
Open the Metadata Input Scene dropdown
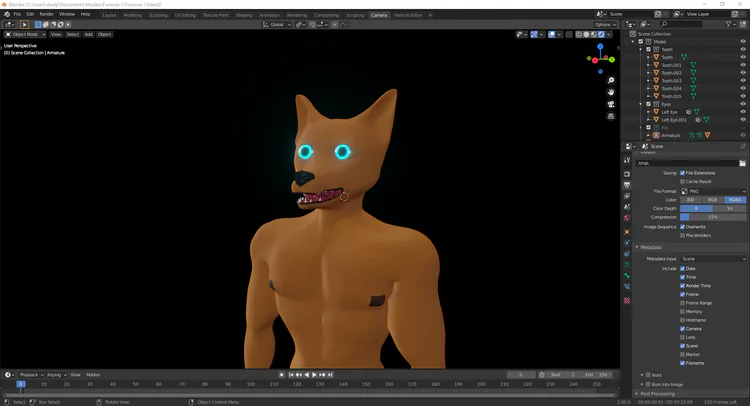click(x=713, y=259)
